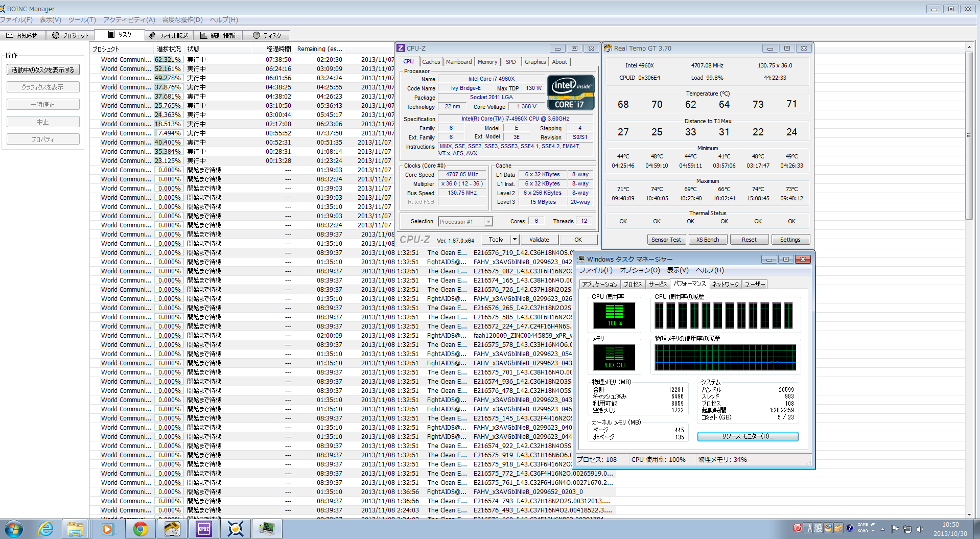Click the IME help question mark icon
Screen dimensions: 980x539
tap(849, 528)
